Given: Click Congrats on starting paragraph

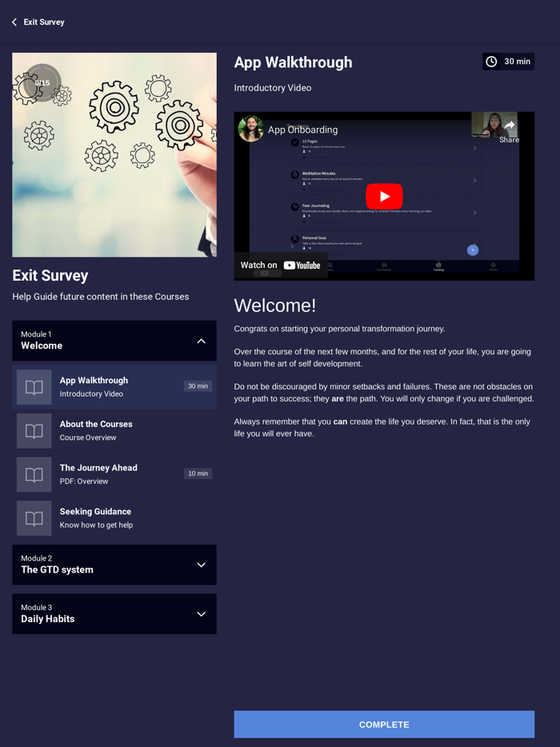Looking at the screenshot, I should tap(339, 329).
